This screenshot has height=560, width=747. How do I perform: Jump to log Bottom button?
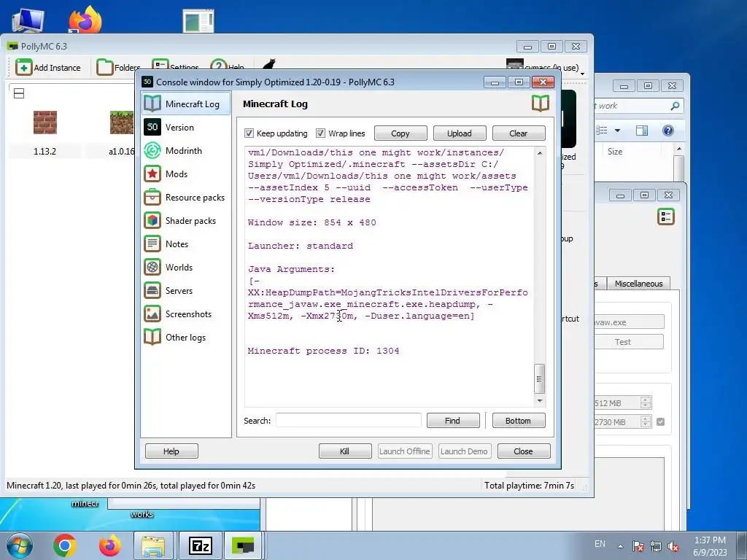pyautogui.click(x=519, y=421)
